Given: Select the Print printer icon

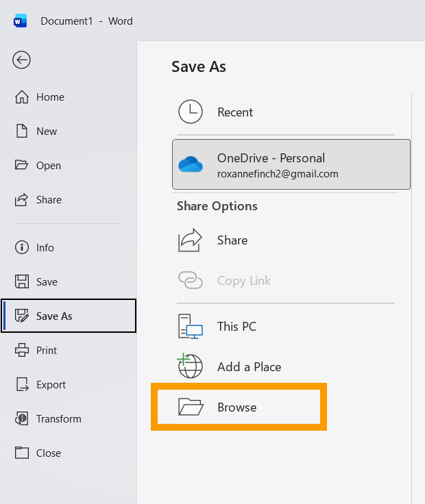Looking at the screenshot, I should tap(22, 351).
